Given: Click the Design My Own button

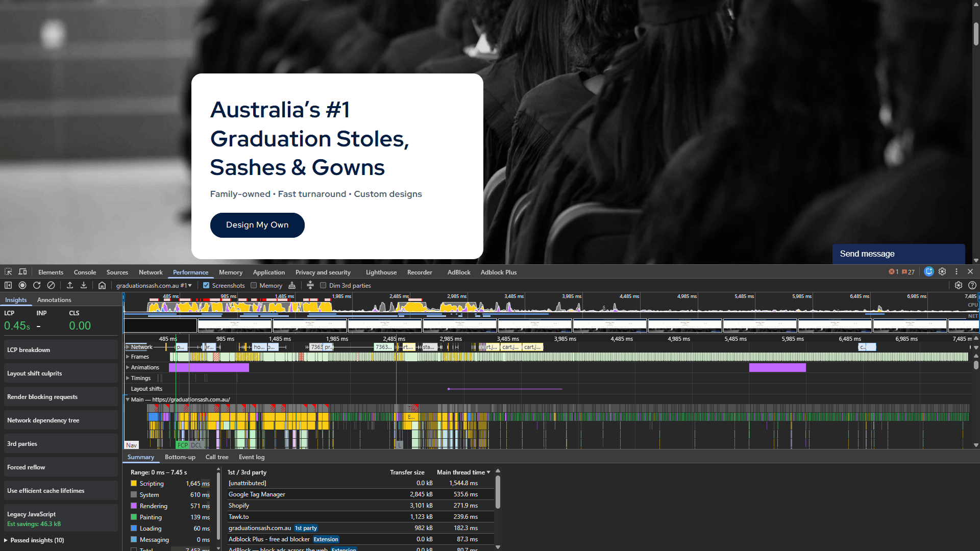Looking at the screenshot, I should pyautogui.click(x=257, y=225).
